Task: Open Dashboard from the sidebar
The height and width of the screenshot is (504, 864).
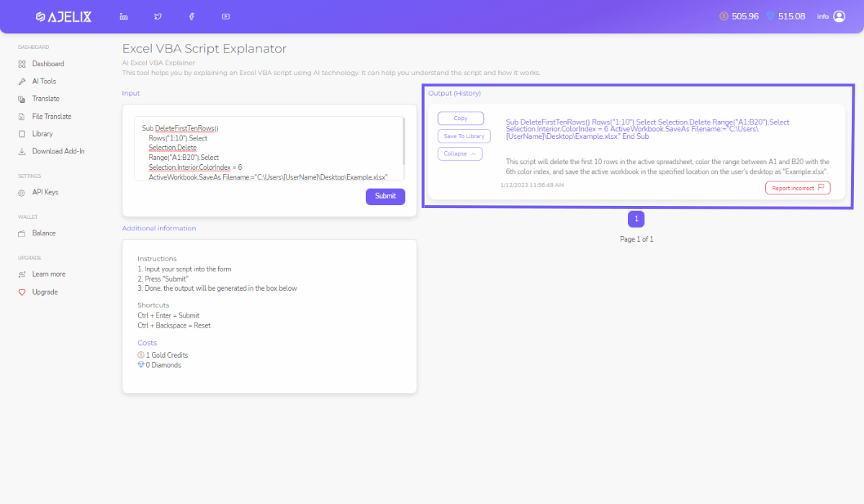Action: pos(48,64)
